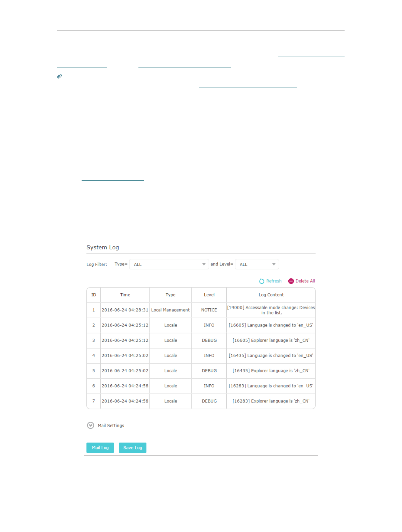Click '[16605] Language is changed to en_US' entry
Viewport: 402px width, 532px height.
271,325
